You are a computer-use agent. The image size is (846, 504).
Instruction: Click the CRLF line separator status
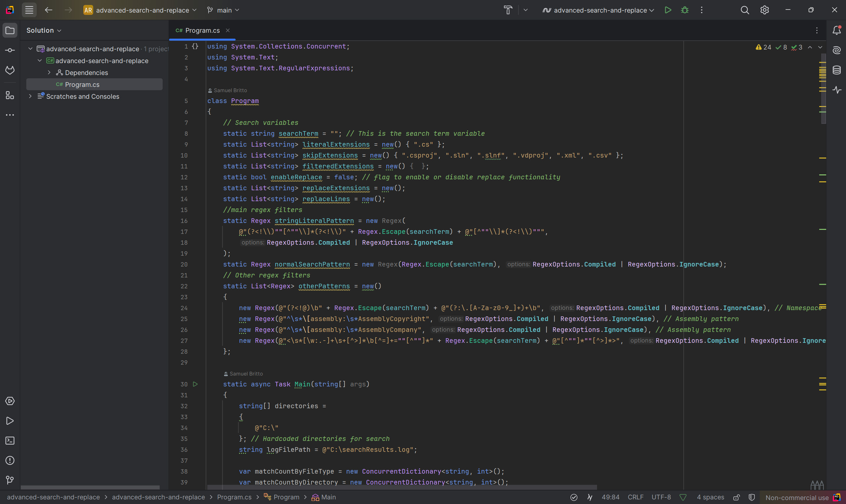[x=635, y=497]
